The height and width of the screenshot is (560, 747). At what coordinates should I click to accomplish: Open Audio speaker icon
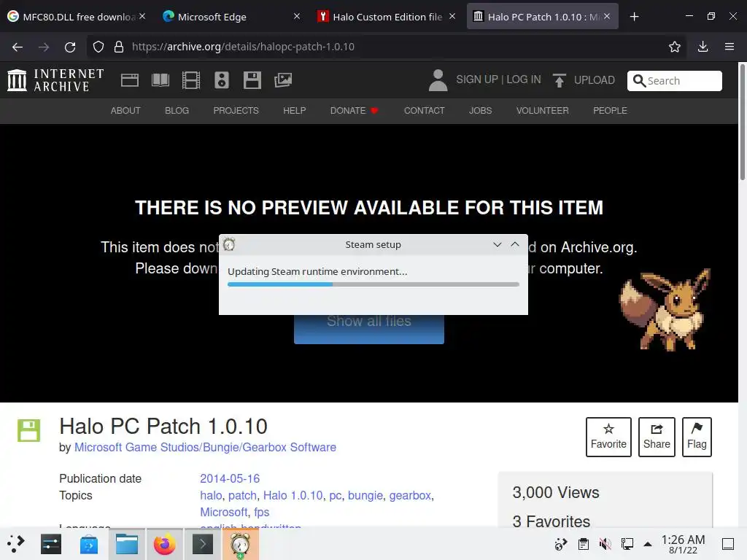(222, 80)
